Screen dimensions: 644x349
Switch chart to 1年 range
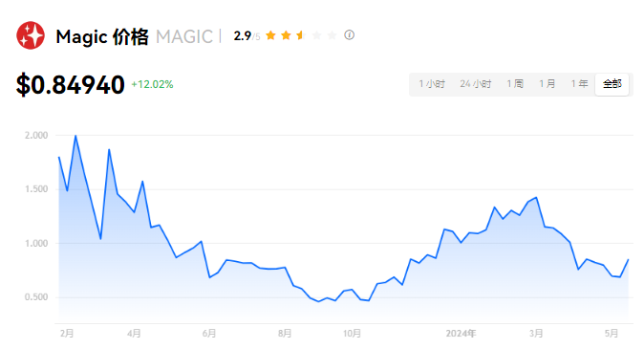pos(579,84)
